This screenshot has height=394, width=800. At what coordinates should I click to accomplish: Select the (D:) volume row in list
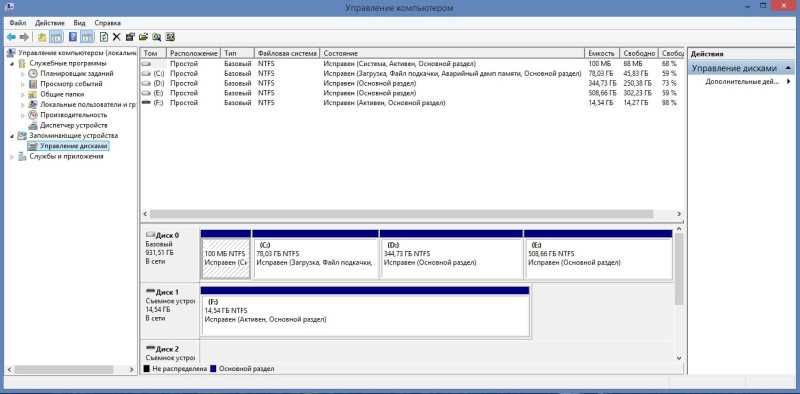point(412,83)
